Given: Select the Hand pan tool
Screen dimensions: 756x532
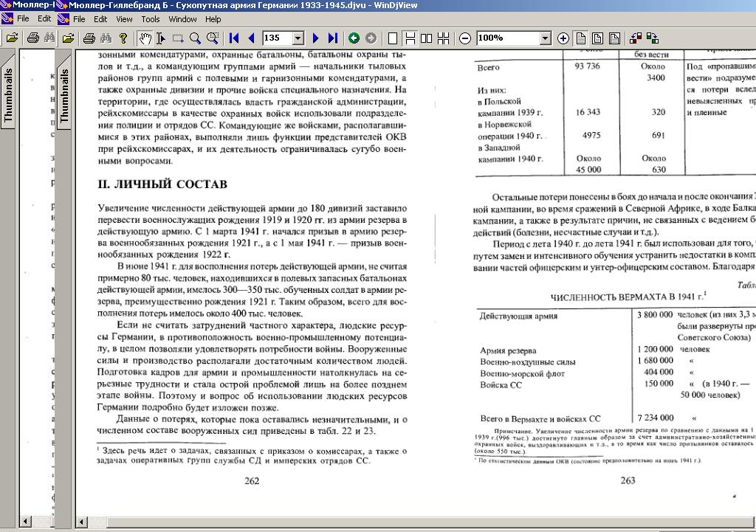Looking at the screenshot, I should pyautogui.click(x=146, y=38).
